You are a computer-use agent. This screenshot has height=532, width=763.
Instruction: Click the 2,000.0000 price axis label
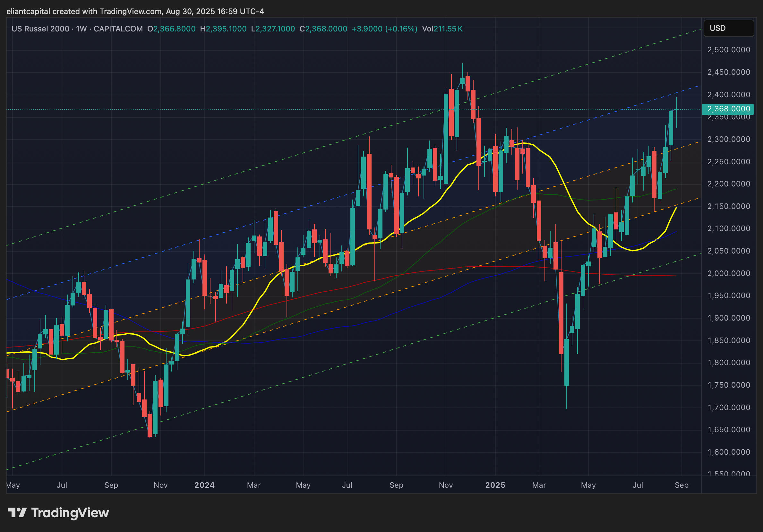pyautogui.click(x=729, y=273)
